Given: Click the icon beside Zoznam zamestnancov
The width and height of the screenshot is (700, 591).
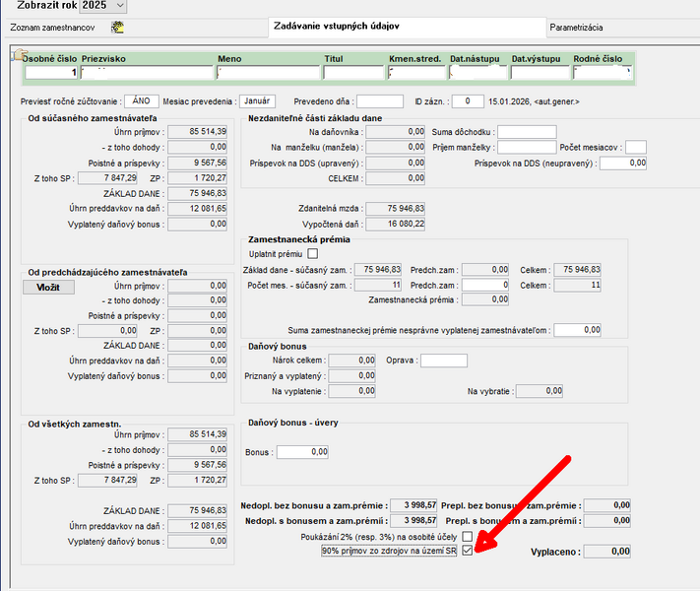Looking at the screenshot, I should pos(118,28).
